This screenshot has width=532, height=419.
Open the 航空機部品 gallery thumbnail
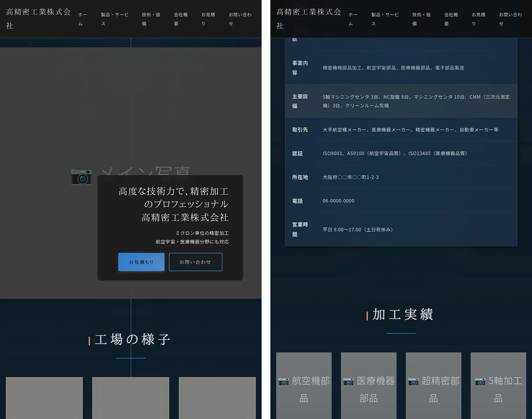pyautogui.click(x=304, y=387)
